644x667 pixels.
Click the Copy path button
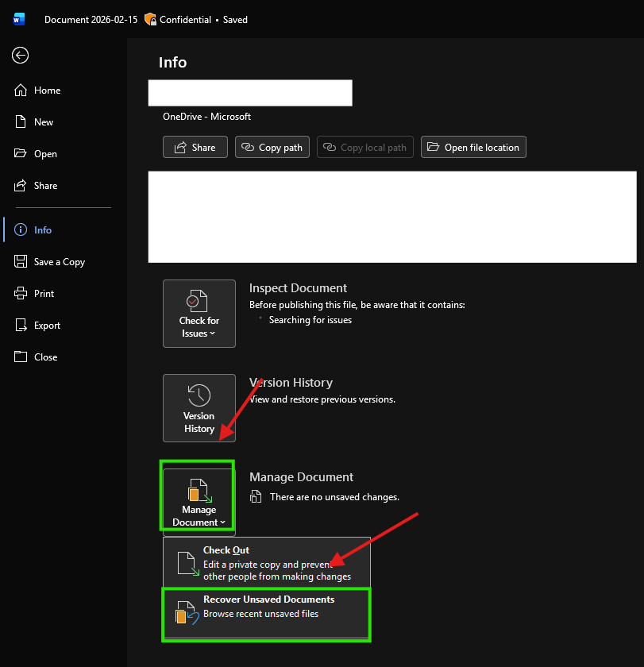click(x=272, y=147)
